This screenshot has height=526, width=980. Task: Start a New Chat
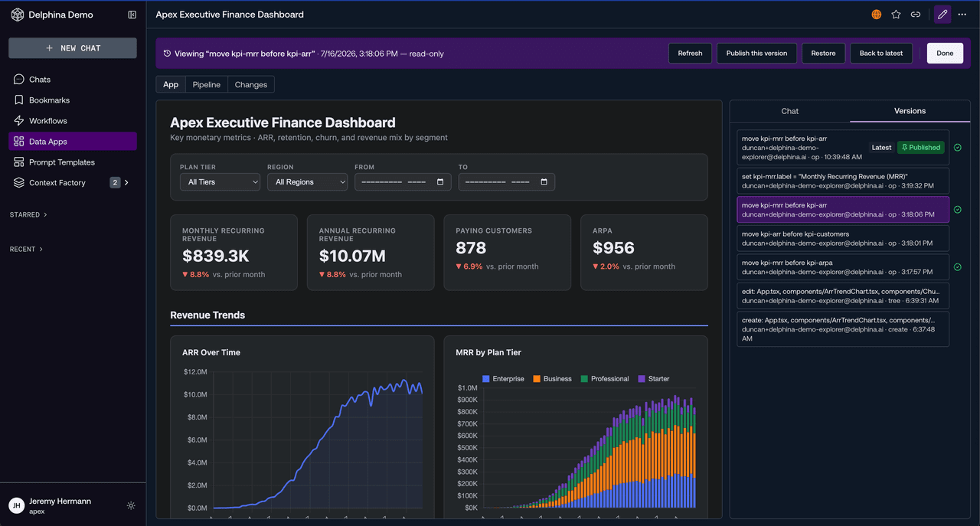[73, 48]
